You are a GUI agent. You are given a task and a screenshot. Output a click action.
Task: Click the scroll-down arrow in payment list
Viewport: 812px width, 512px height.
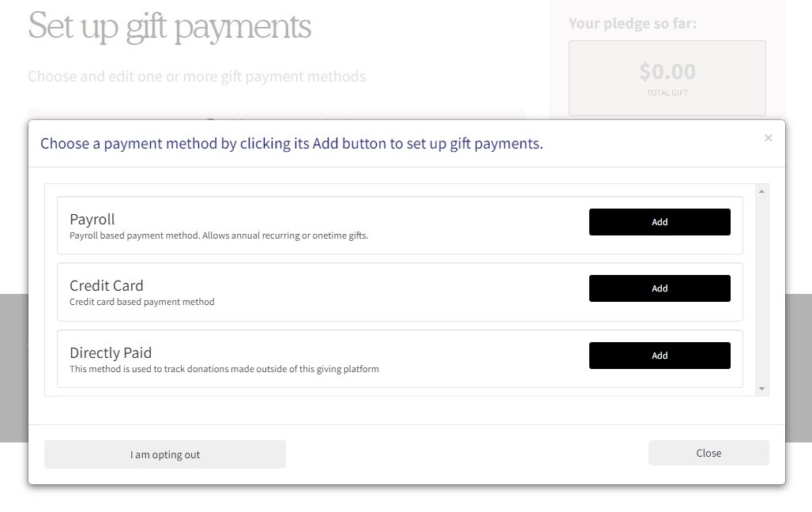(762, 389)
